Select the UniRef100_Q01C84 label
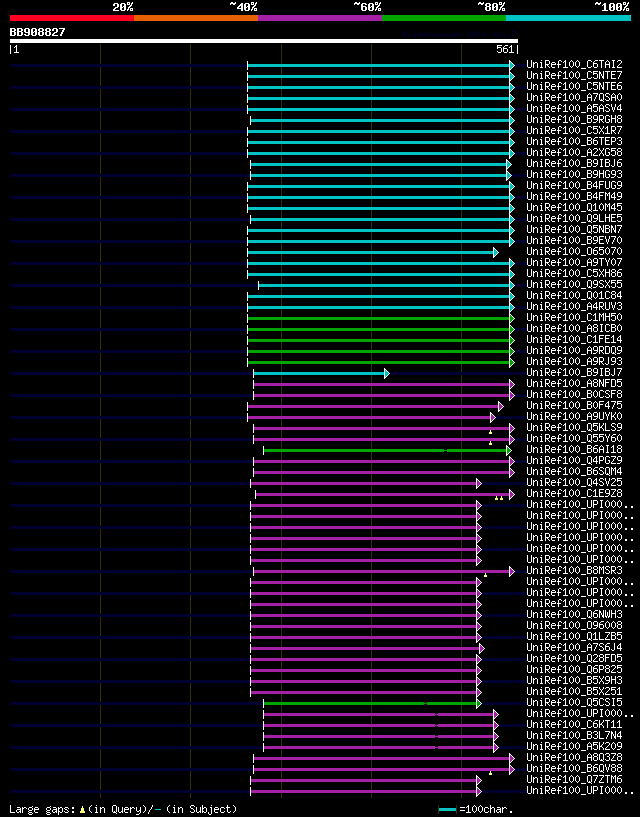Image resolution: width=640 pixels, height=817 pixels. (x=574, y=295)
